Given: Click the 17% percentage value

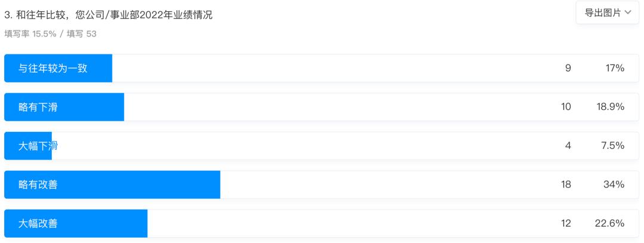Looking at the screenshot, I should [x=615, y=68].
